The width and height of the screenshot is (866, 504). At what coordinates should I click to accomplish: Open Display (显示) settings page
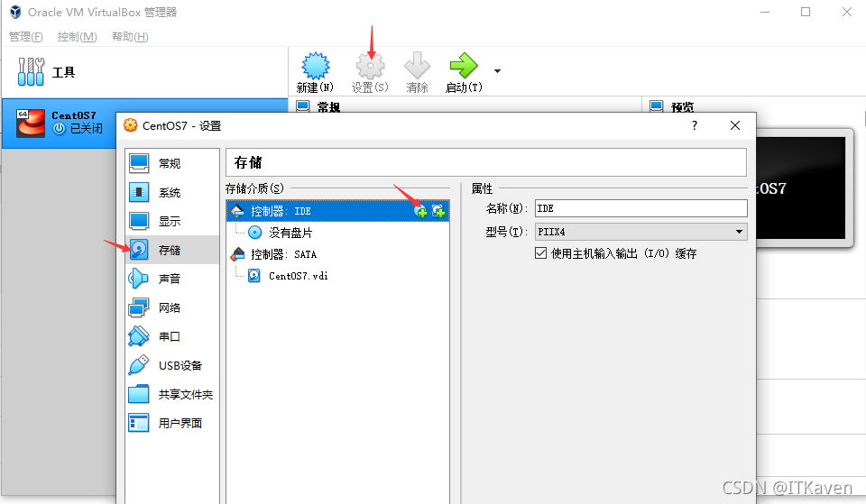[x=172, y=222]
